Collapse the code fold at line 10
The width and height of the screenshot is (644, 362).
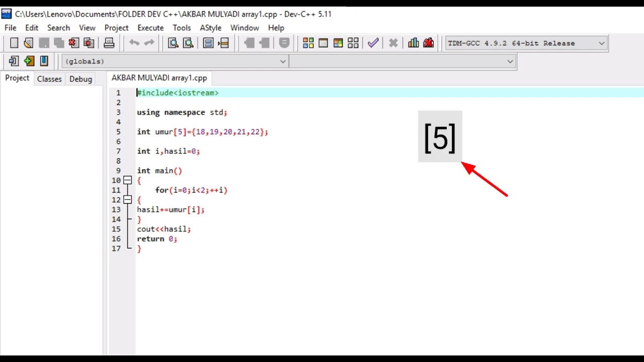128,180
